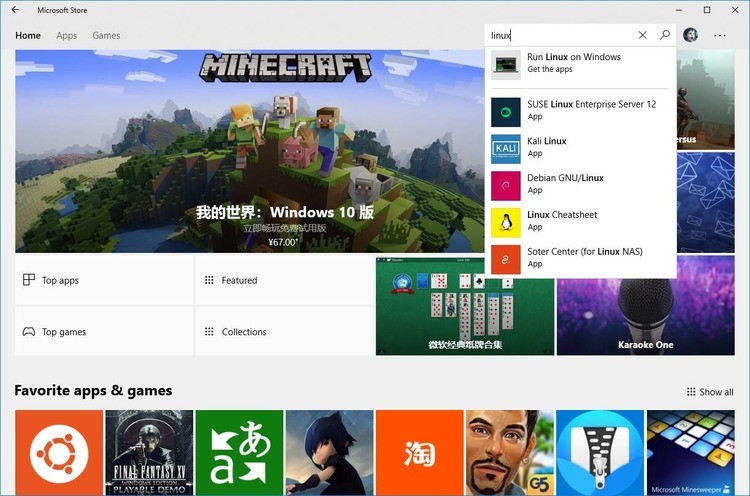The image size is (750, 496).
Task: Open the three-dot more menu
Action: click(x=720, y=35)
